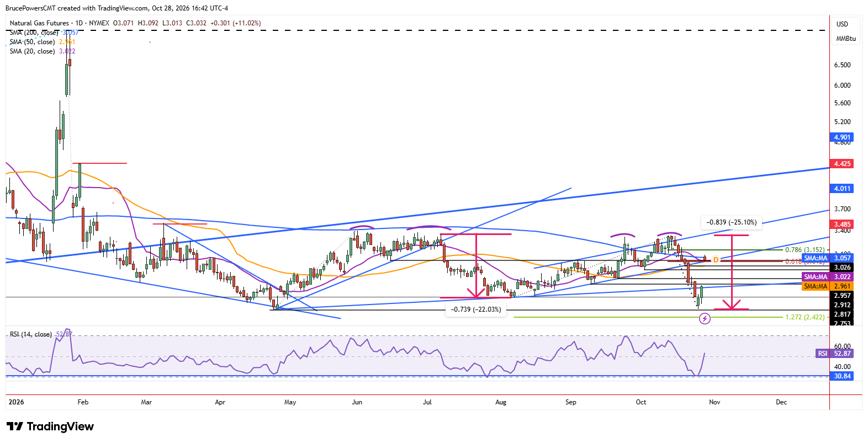Click the Apr label on time axis

tap(220, 402)
